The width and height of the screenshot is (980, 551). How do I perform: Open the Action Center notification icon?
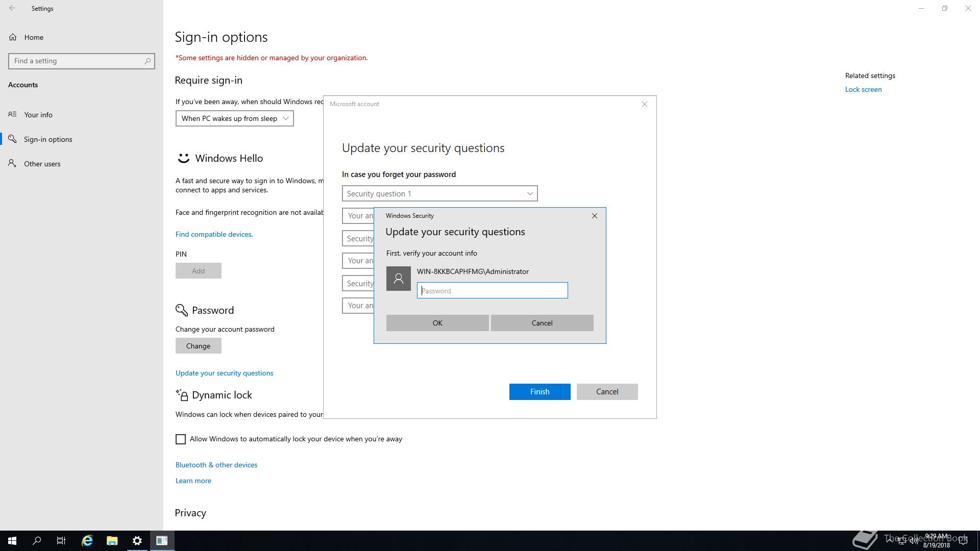click(x=963, y=541)
